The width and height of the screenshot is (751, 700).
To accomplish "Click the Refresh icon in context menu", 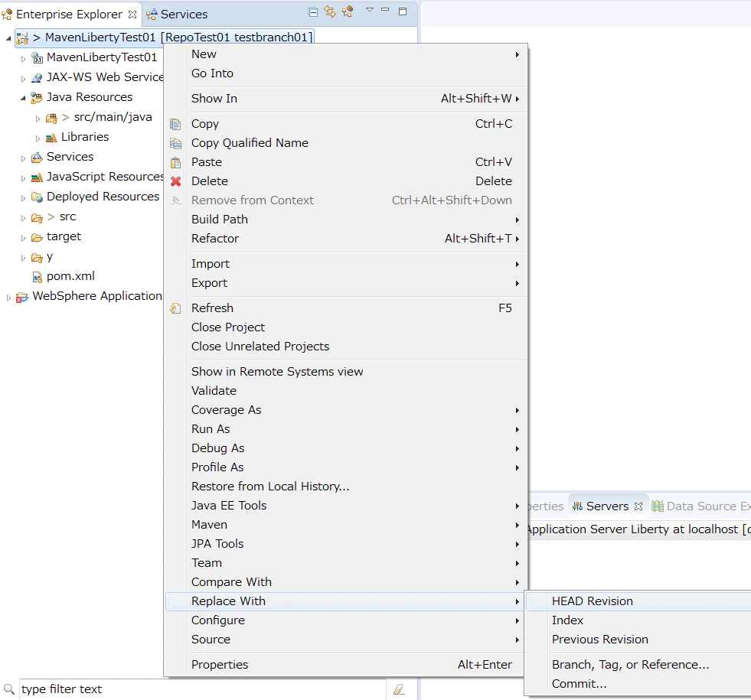I will click(x=176, y=308).
